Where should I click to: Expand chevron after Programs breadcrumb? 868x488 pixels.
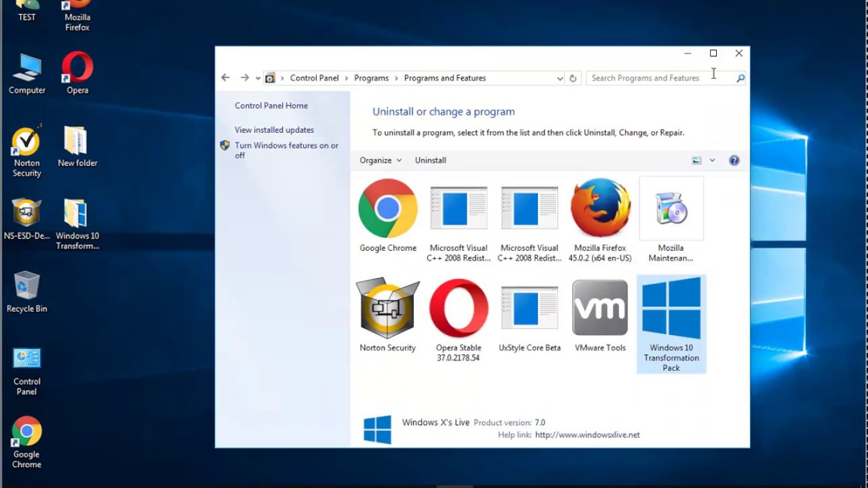tap(397, 78)
